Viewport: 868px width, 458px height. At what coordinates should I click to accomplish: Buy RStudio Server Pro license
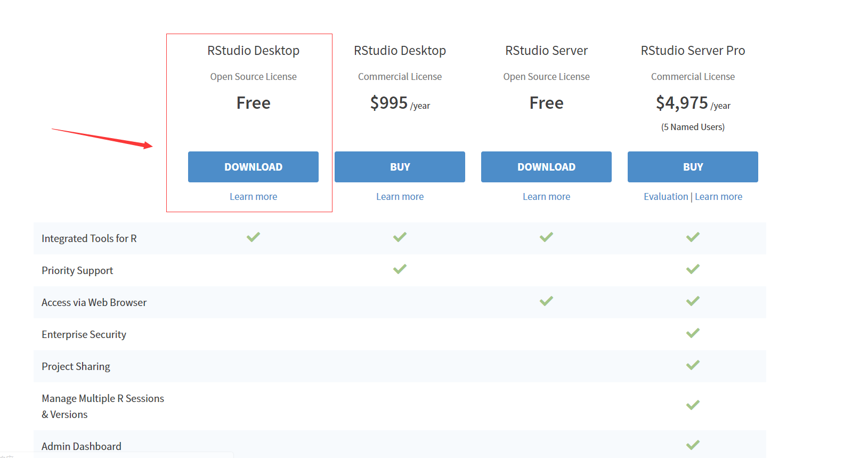click(693, 167)
